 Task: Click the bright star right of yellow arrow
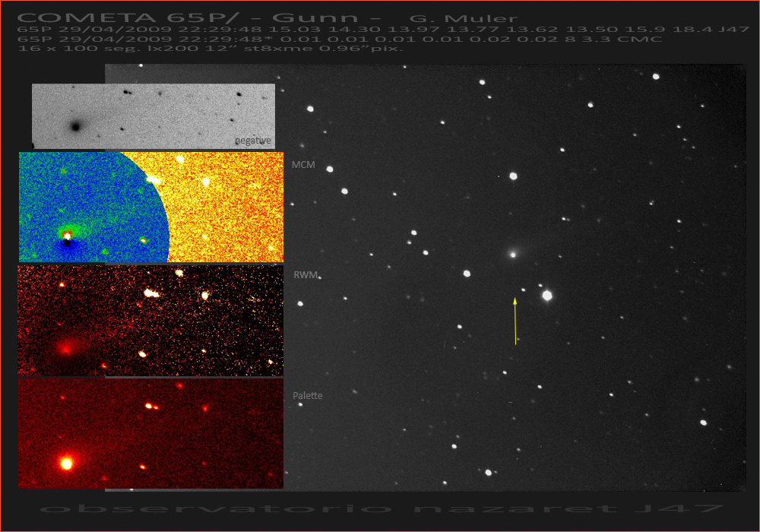pos(547,296)
